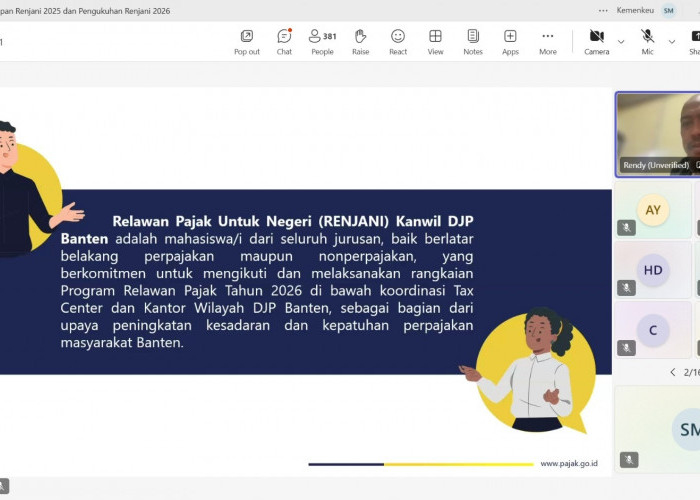Viewport: 700px width, 500px height.
Task: Unmute the Mic
Action: 647,42
